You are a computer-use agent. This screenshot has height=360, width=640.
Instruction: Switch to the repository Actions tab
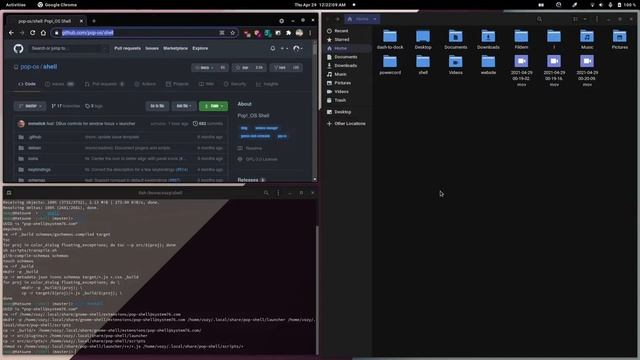click(145, 84)
